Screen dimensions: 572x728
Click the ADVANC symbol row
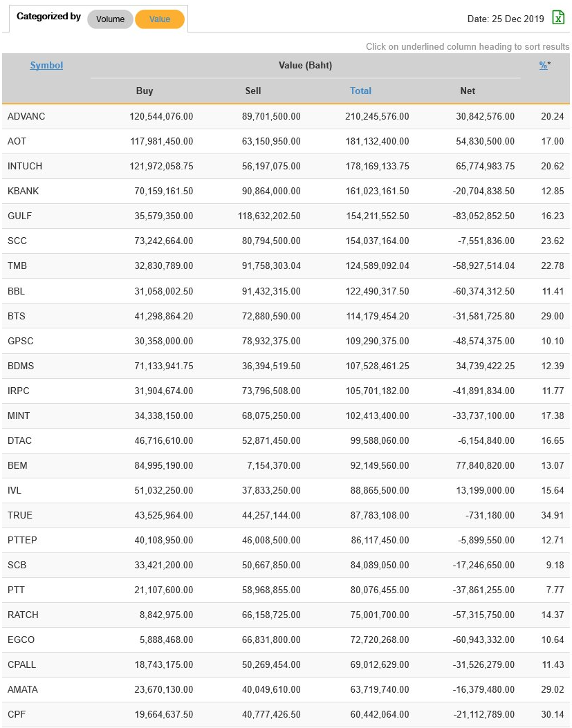coord(26,116)
